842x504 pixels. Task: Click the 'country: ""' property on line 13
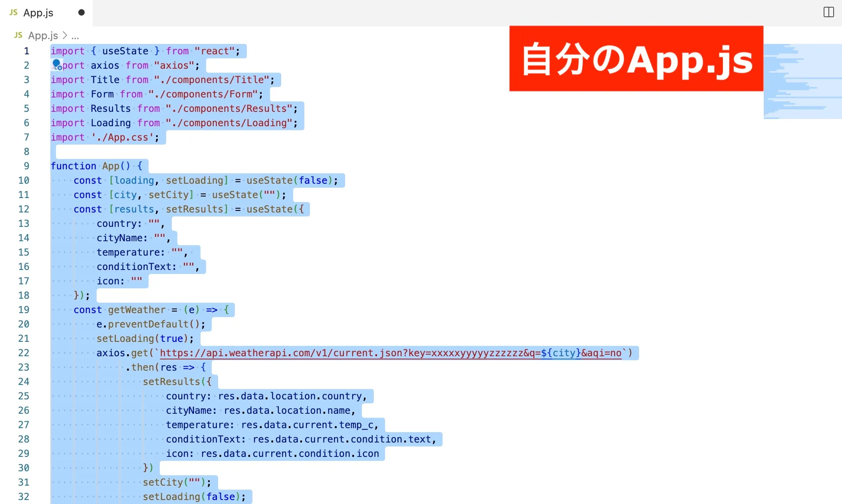(x=128, y=224)
